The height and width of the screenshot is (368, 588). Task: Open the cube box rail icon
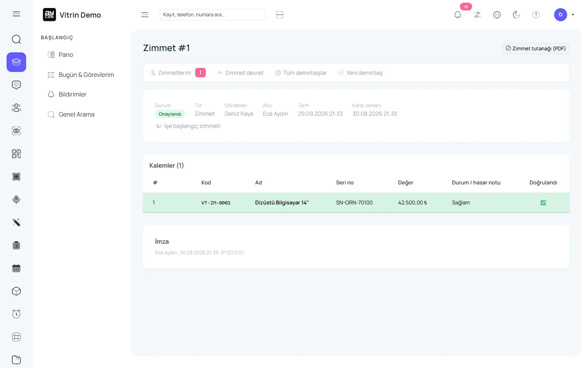click(16, 291)
